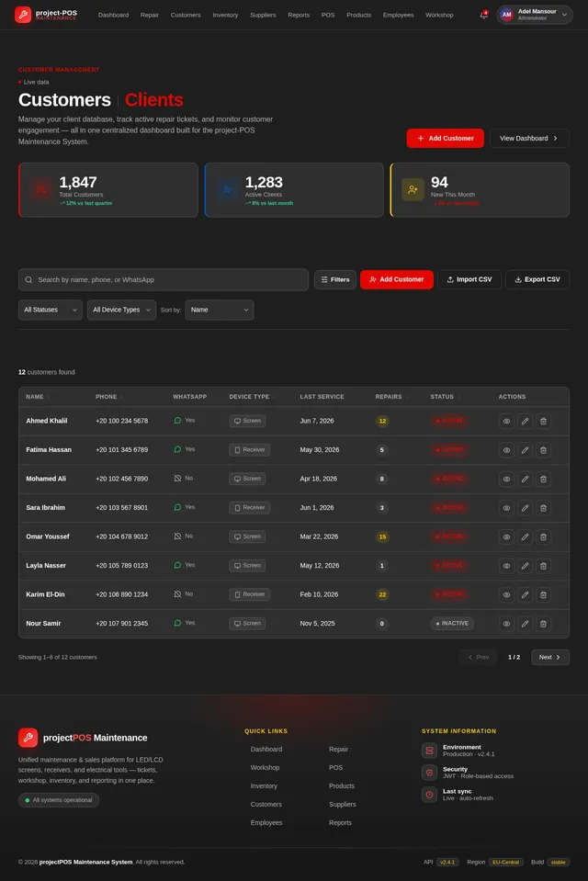This screenshot has height=881, width=588.
Task: Expand the Adel Mansour account menu
Action: 535,15
